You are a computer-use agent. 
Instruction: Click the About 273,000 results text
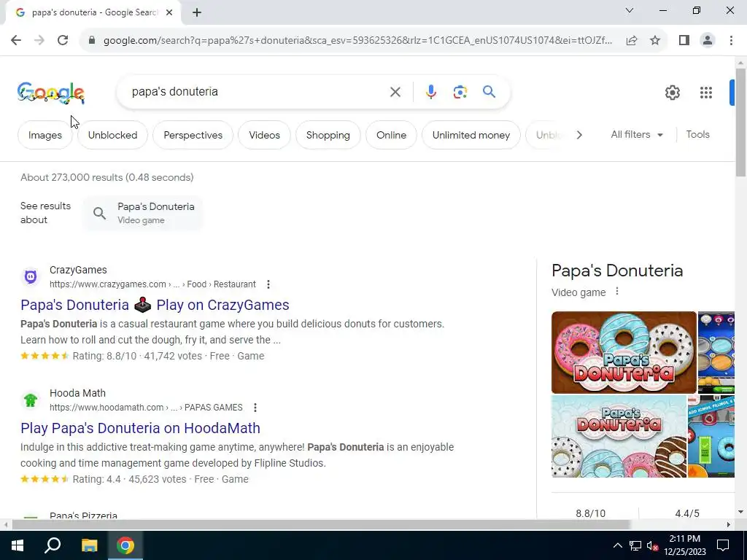pyautogui.click(x=107, y=178)
